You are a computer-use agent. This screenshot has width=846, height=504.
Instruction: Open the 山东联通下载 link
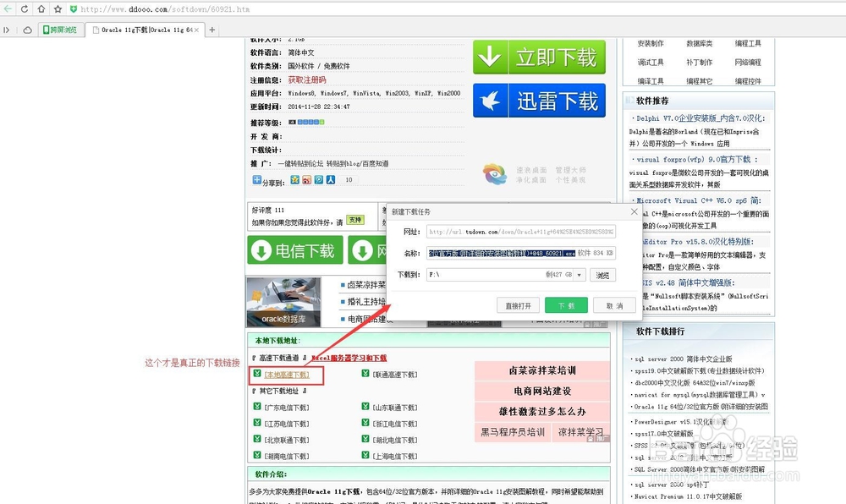(395, 408)
